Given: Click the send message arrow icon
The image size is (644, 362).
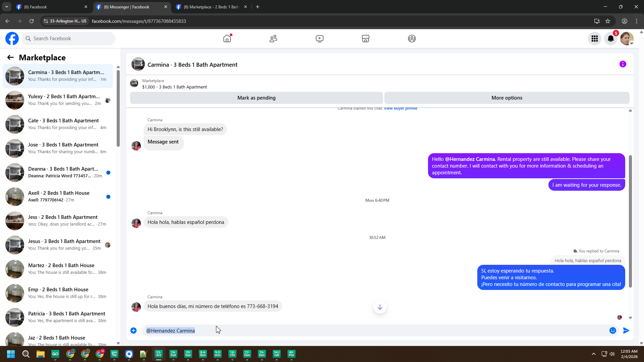Looking at the screenshot, I should (x=626, y=330).
